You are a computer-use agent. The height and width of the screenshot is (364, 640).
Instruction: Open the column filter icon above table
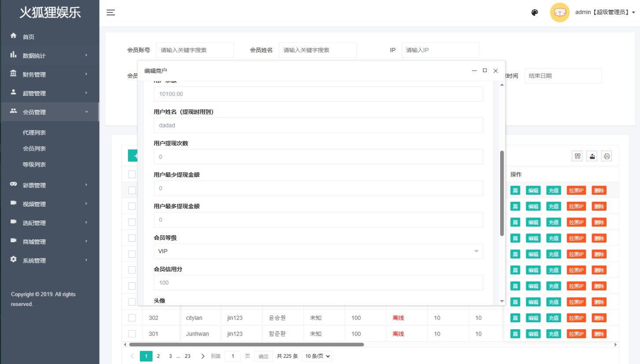pos(577,156)
